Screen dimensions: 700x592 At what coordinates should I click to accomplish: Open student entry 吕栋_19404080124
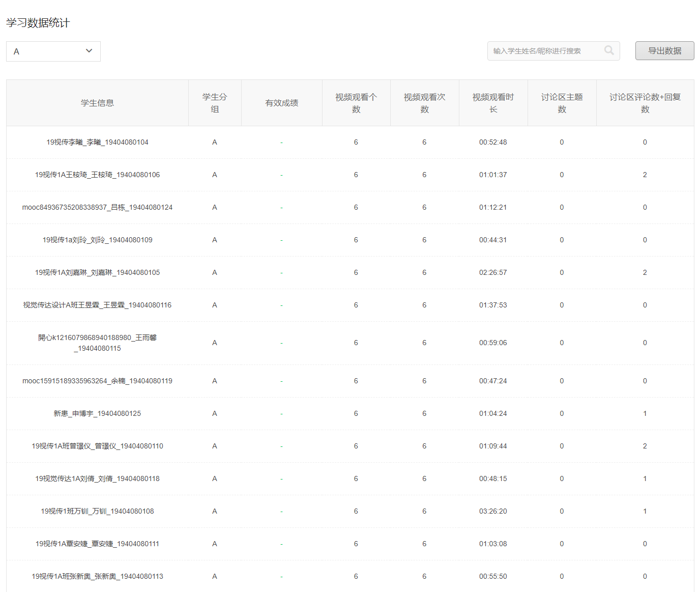tap(97, 207)
